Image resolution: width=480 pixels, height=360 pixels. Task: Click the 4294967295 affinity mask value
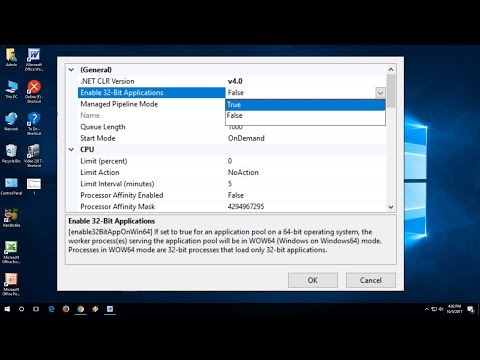point(246,207)
